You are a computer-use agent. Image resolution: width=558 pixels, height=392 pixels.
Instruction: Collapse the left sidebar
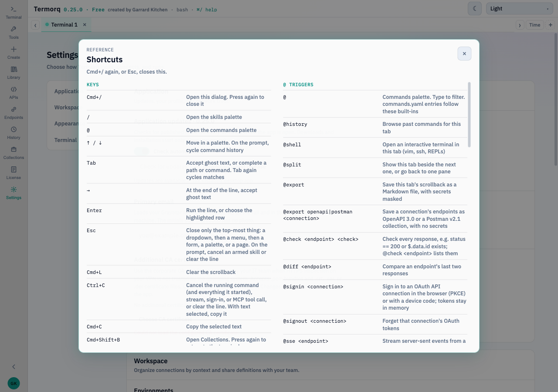point(14,367)
